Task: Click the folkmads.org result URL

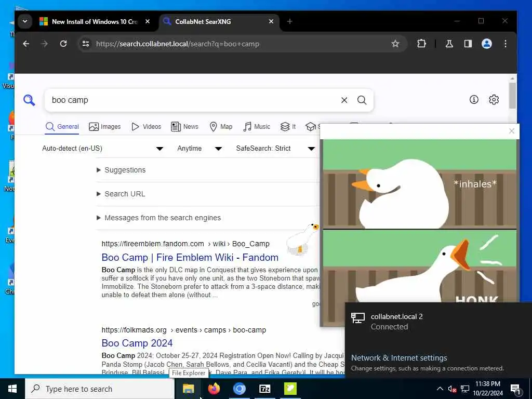Action: (x=183, y=330)
